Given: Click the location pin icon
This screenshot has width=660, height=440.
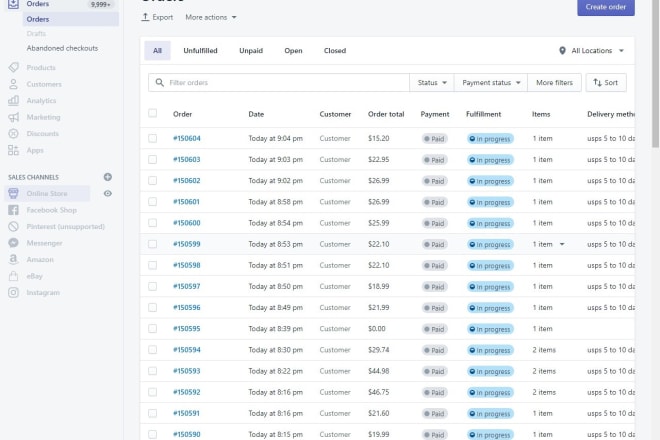Looking at the screenshot, I should tap(562, 51).
